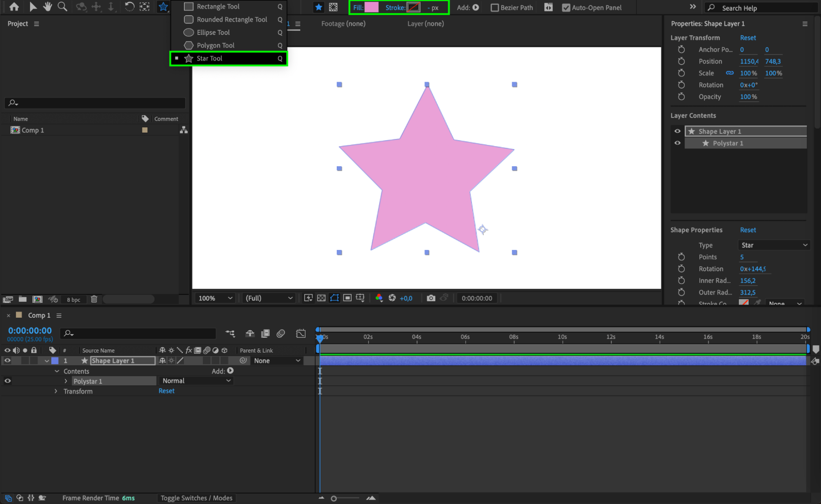This screenshot has width=821, height=504.
Task: Reset Layer Transform in Properties panel
Action: pos(747,38)
